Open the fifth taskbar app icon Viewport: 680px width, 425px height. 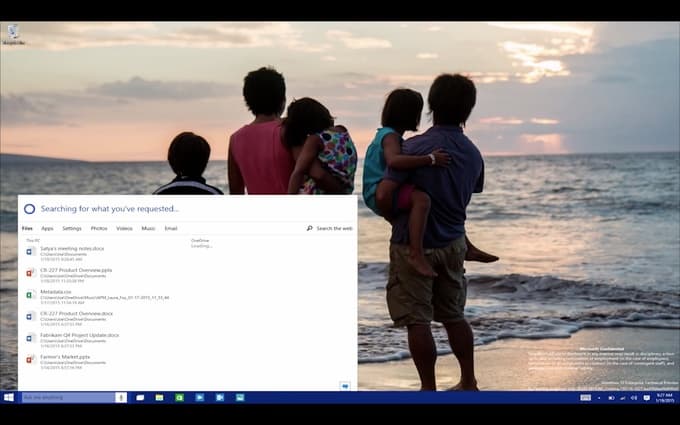(220, 397)
